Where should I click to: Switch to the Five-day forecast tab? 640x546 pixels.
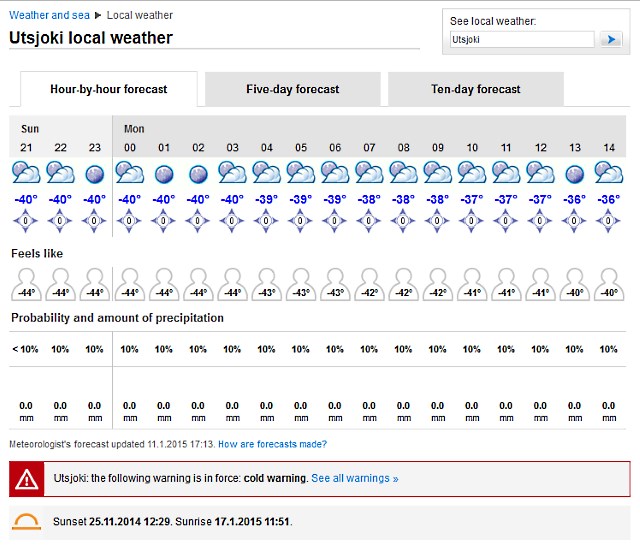click(293, 89)
